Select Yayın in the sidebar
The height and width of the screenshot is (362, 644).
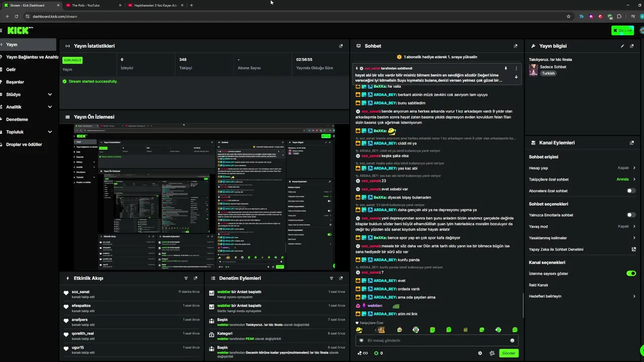point(28,44)
